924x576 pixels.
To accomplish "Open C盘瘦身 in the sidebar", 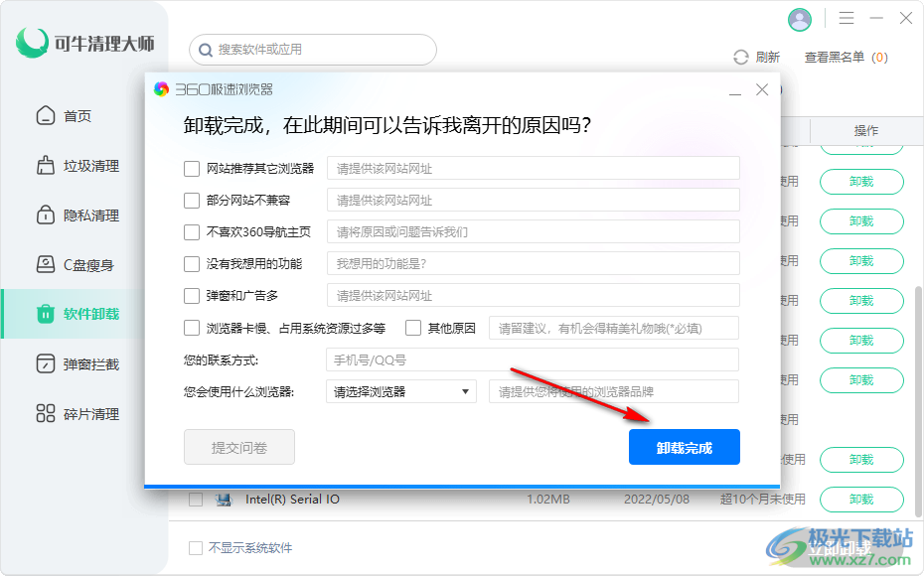I will point(75,265).
